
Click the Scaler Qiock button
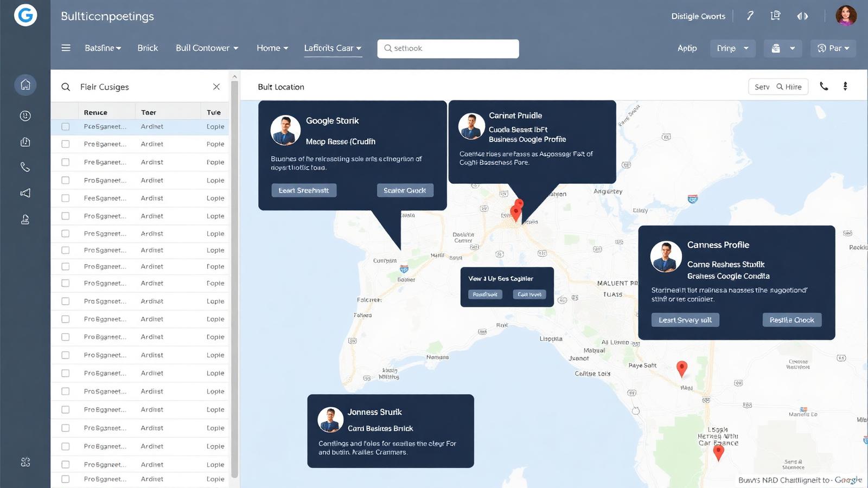[x=405, y=190]
